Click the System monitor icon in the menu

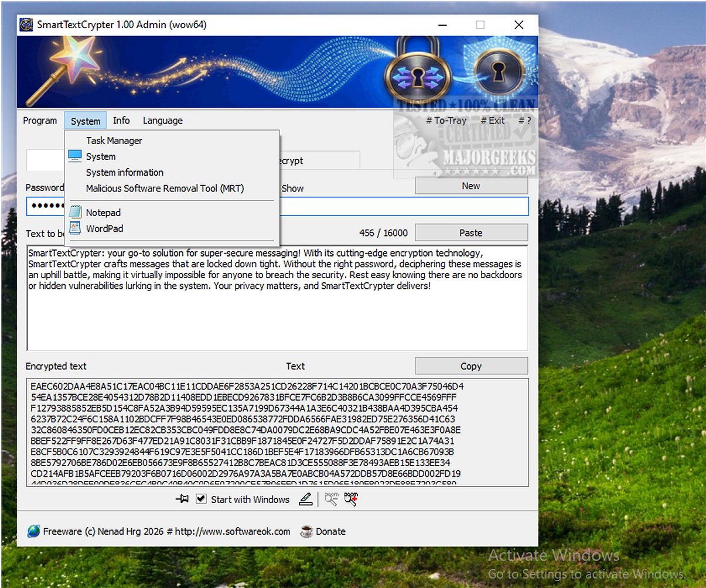[75, 156]
